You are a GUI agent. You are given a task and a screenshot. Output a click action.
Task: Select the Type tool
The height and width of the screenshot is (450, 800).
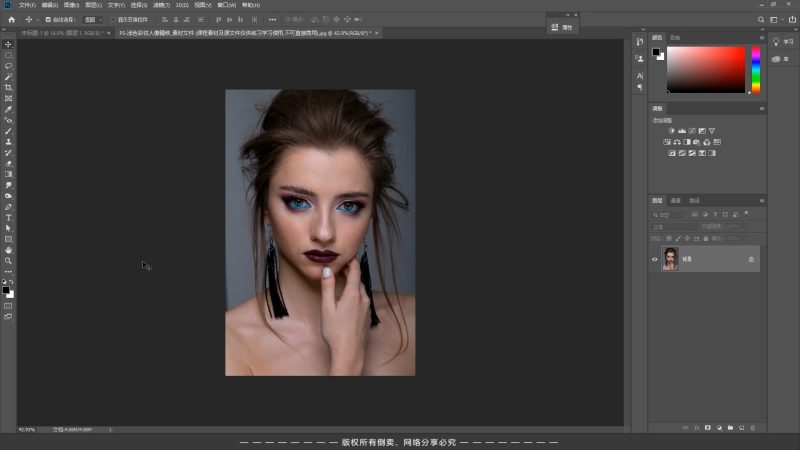[x=9, y=217]
